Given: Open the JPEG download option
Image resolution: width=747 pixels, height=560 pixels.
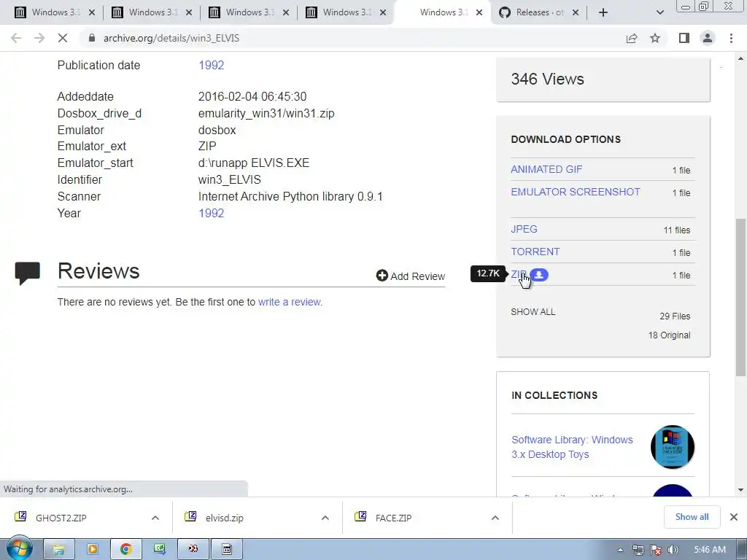Looking at the screenshot, I should (x=524, y=229).
